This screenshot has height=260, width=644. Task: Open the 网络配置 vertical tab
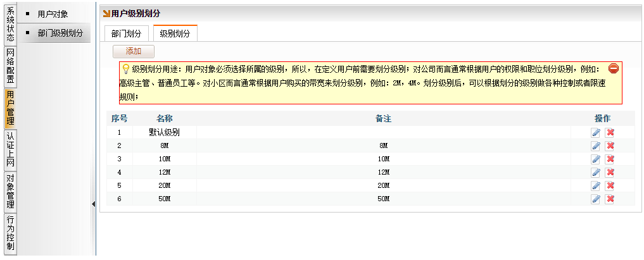pos(10,66)
